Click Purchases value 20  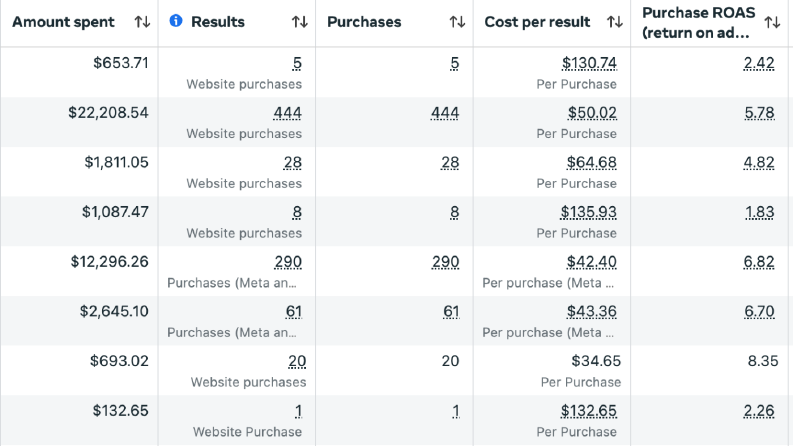pos(450,361)
